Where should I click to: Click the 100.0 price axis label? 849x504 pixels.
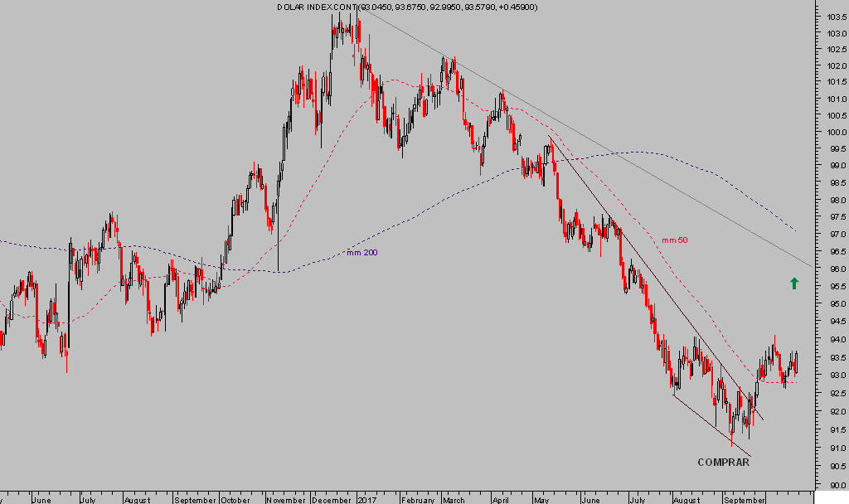click(836, 133)
